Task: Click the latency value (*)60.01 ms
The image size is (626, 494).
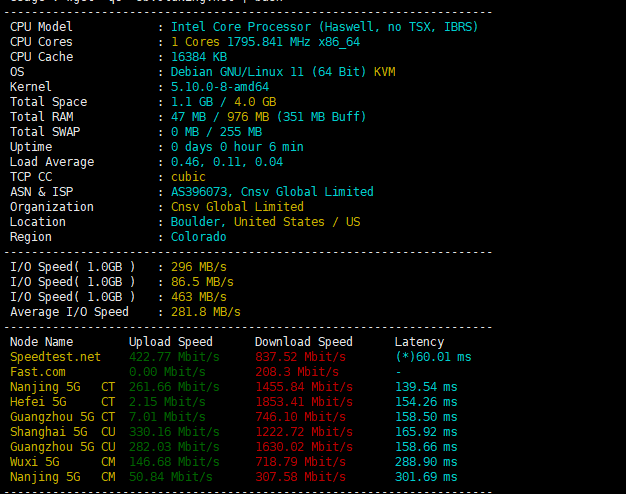Action: [433, 357]
